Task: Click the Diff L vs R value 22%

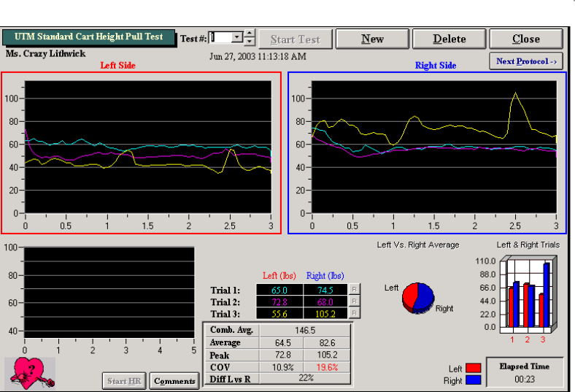Action: coord(306,378)
